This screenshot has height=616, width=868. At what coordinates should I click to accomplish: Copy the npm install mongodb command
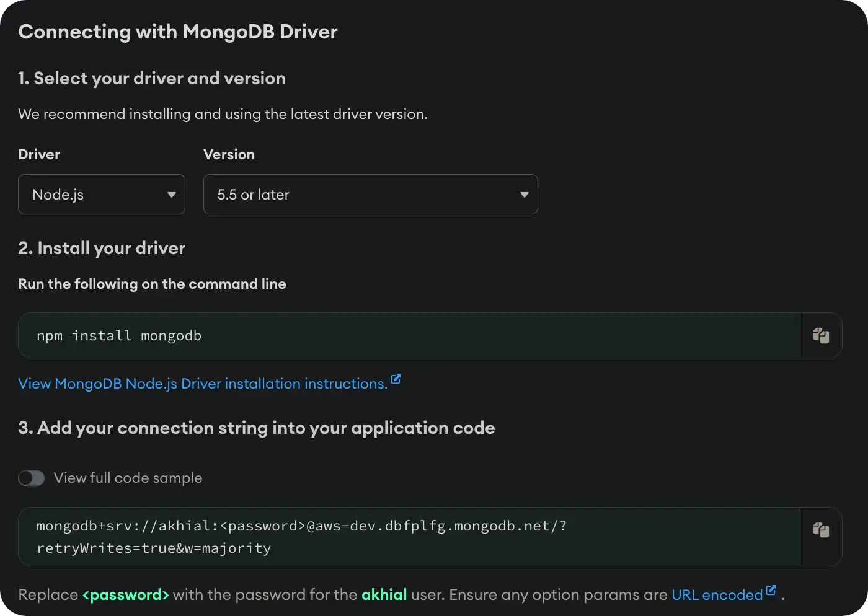[x=821, y=335]
